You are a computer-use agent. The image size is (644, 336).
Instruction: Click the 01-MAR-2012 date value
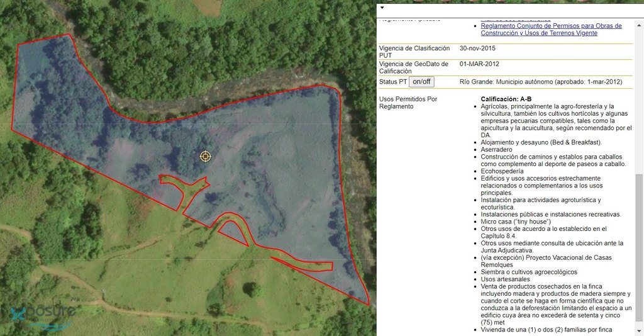click(479, 64)
